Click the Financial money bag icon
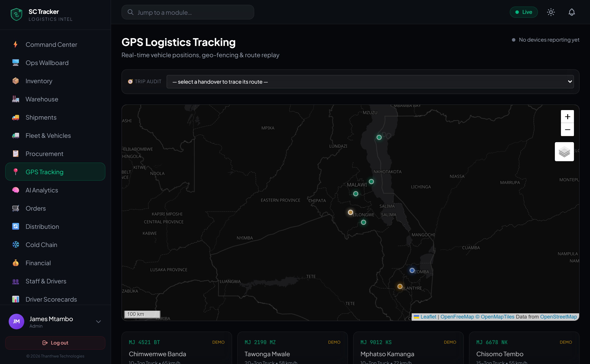 tap(15, 263)
